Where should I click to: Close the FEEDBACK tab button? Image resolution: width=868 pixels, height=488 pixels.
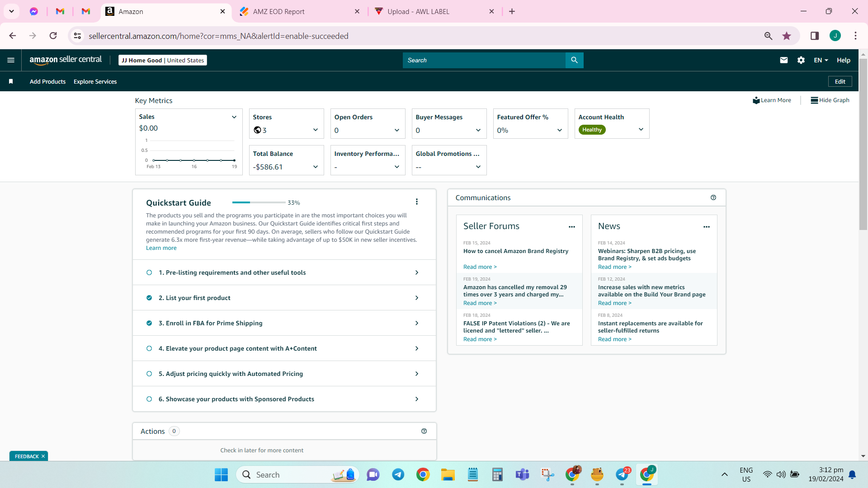coord(43,456)
